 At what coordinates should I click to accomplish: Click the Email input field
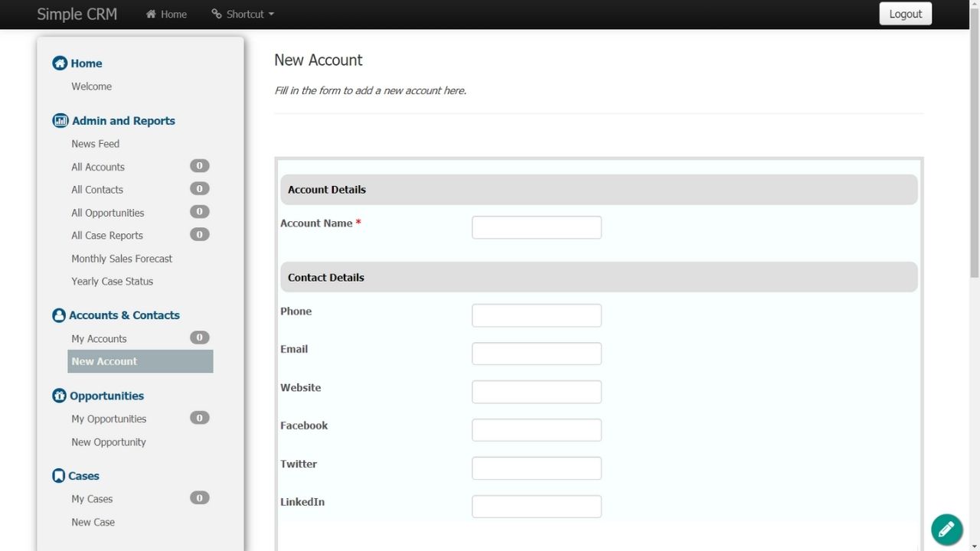click(x=536, y=354)
